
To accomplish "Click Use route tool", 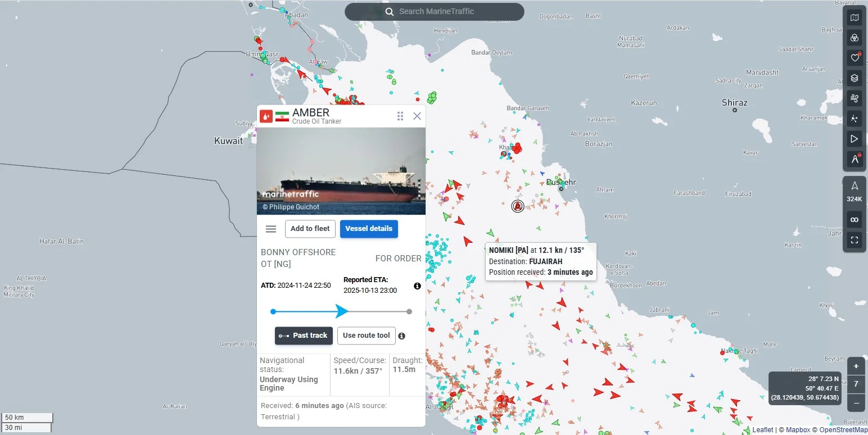I will pos(366,336).
